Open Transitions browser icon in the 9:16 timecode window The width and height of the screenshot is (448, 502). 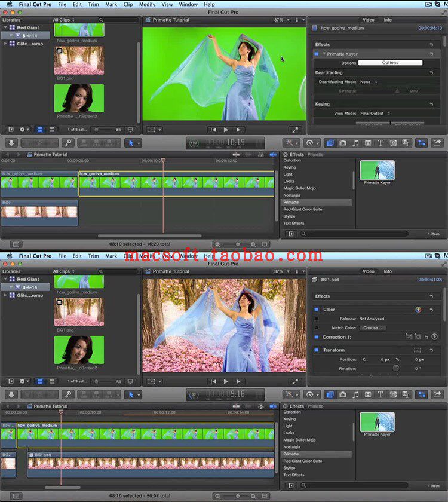[368, 394]
